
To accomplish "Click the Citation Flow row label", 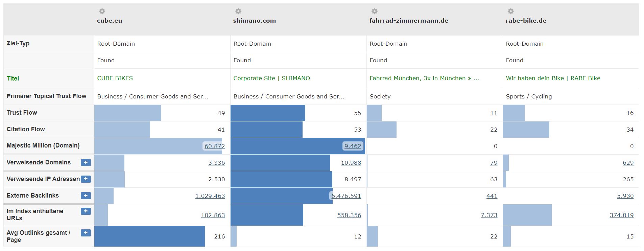I will click(x=26, y=129).
